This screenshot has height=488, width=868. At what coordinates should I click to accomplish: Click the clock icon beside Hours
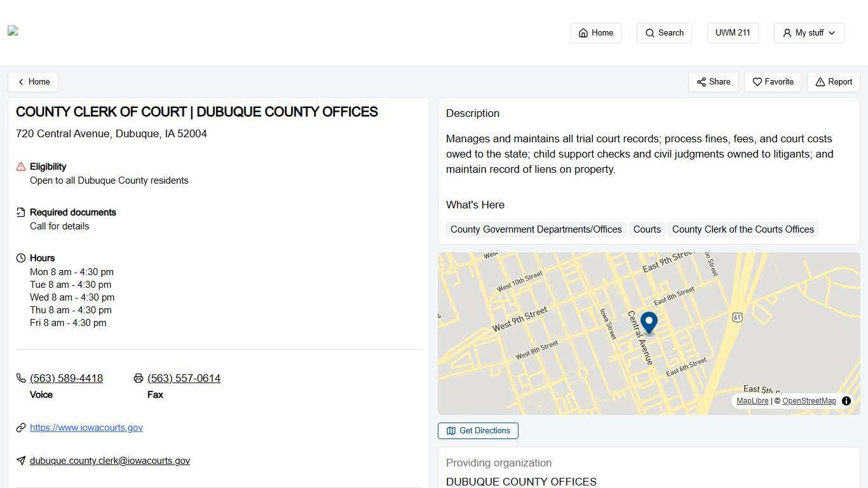click(x=20, y=258)
